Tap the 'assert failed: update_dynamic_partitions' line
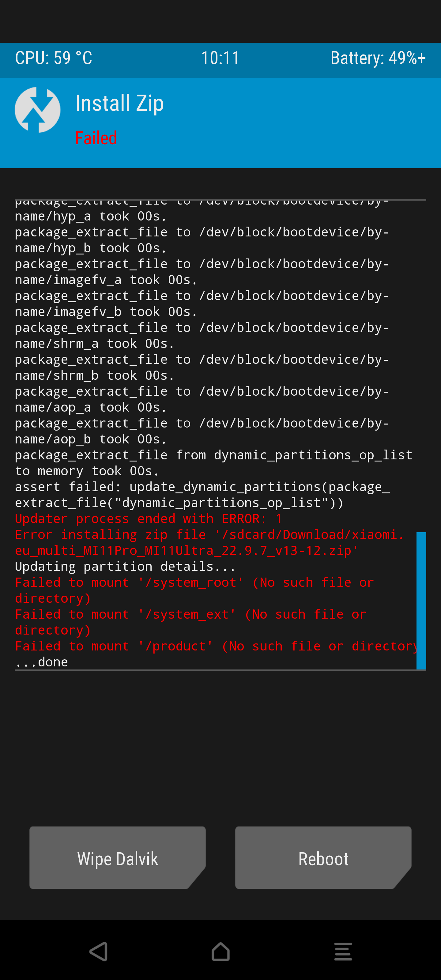 [202, 495]
